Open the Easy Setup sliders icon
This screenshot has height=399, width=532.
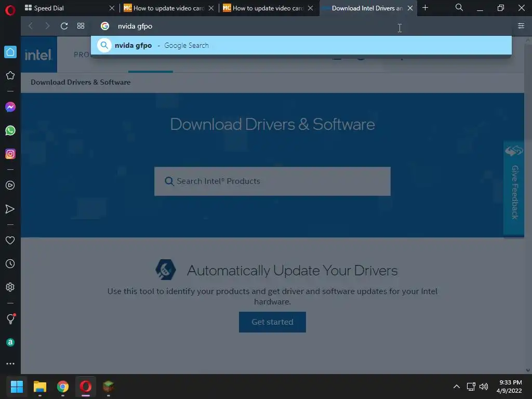521,26
